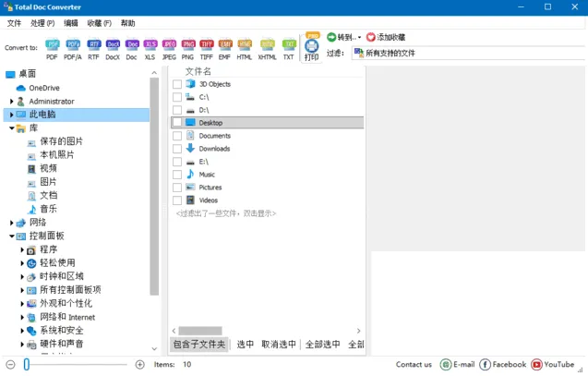
Task: Collapse the 库 library node
Action: click(x=12, y=128)
